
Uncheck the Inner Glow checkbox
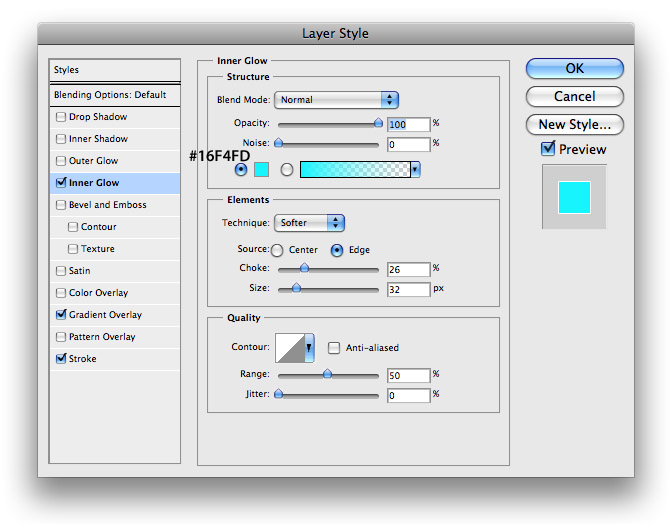(x=61, y=183)
